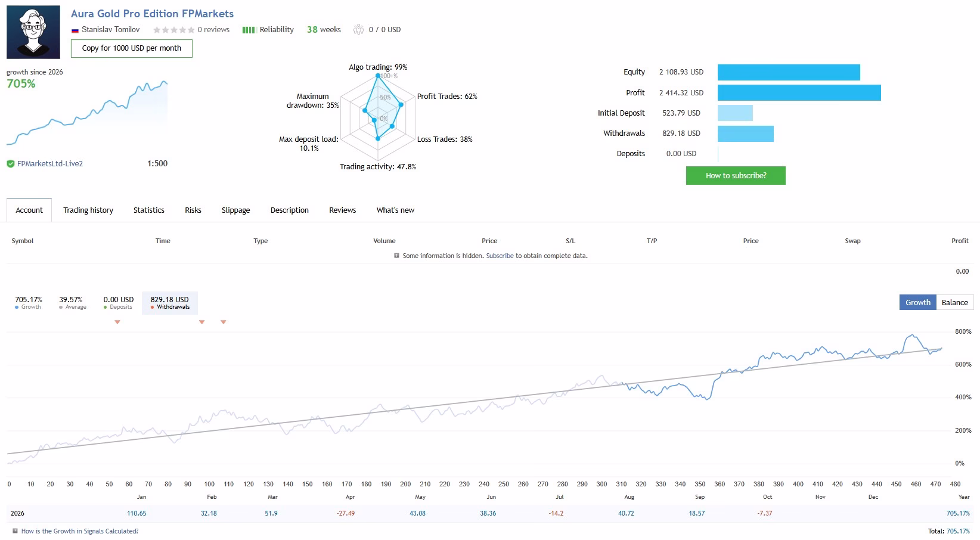The image size is (980, 540).
Task: Open the Account tab
Action: 29,210
